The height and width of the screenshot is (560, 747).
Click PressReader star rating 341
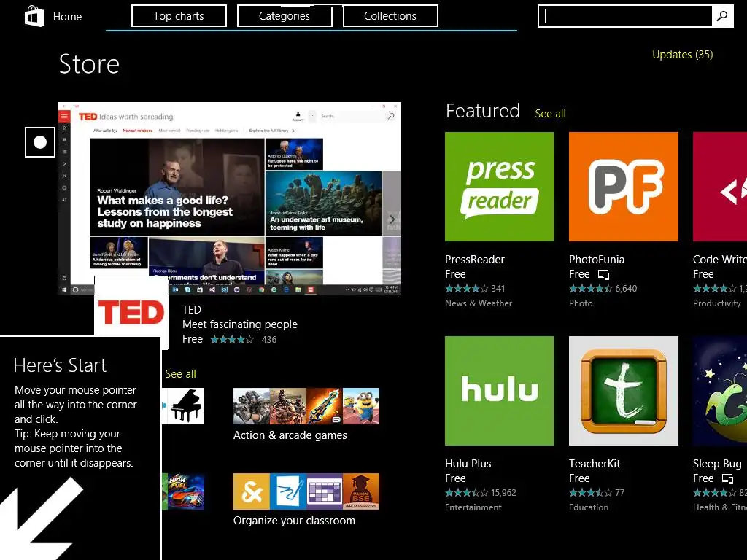(474, 289)
